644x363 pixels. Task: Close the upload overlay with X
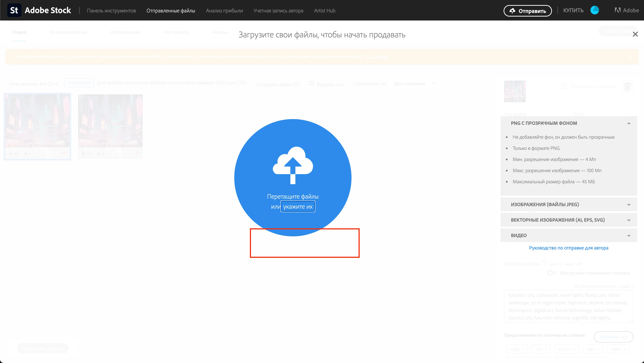click(x=635, y=34)
